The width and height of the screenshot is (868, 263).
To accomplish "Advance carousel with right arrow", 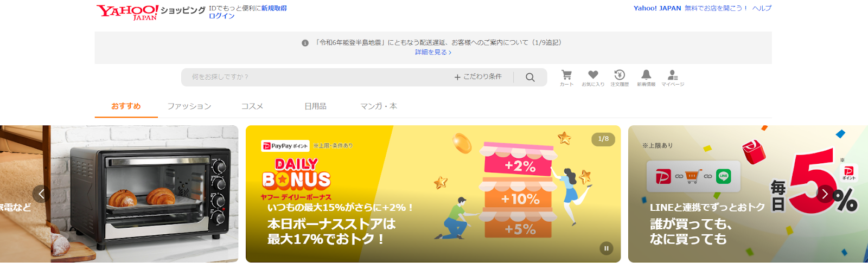I will (x=825, y=194).
